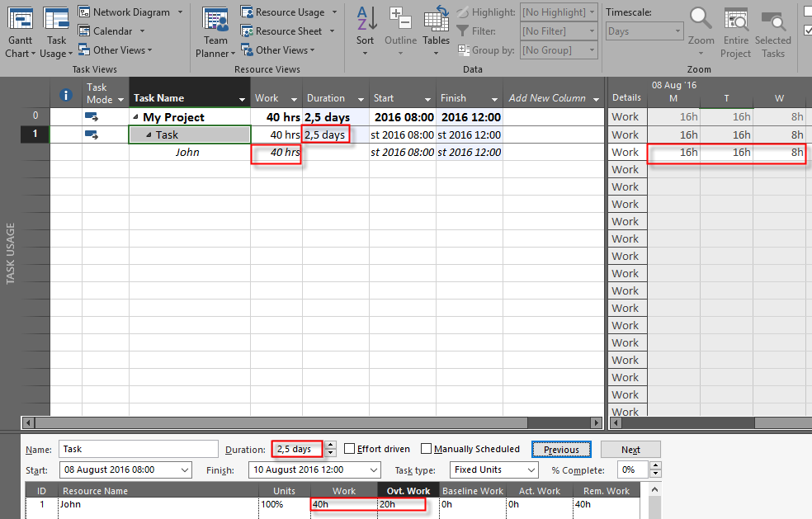812x519 pixels.
Task: Click the Previous button
Action: tap(561, 450)
